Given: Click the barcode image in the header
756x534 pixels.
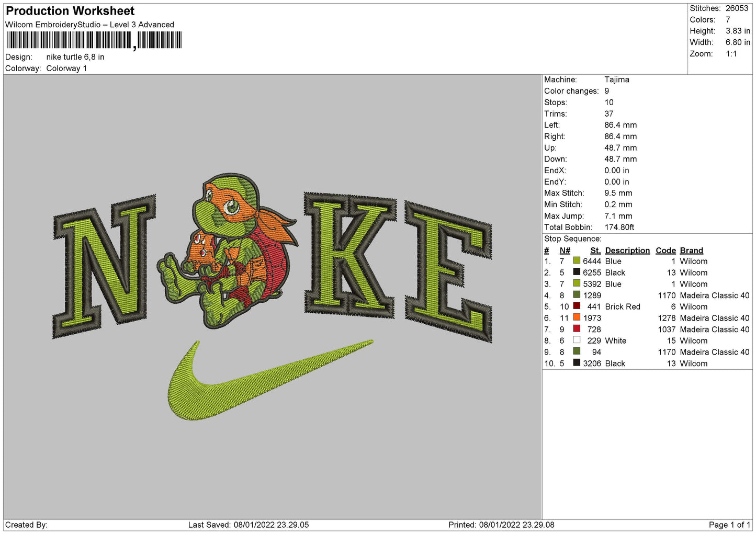Looking at the screenshot, I should pyautogui.click(x=94, y=40).
